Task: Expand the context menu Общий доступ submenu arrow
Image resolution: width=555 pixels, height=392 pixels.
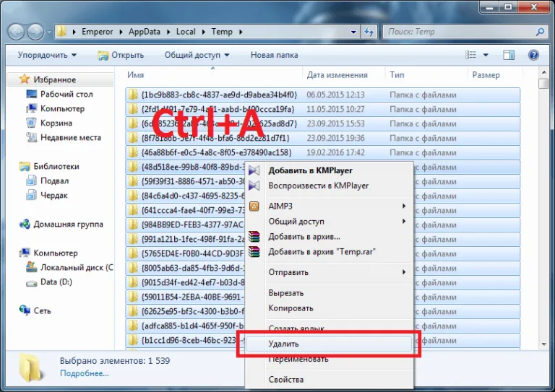Action: pyautogui.click(x=404, y=222)
